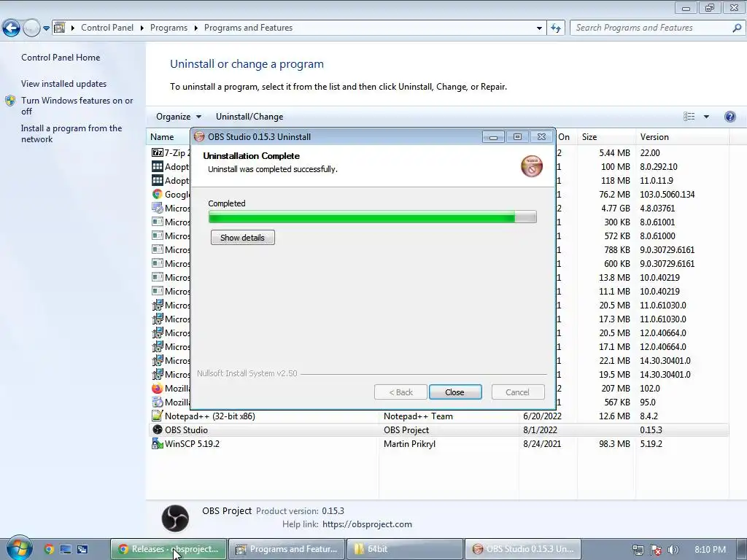The width and height of the screenshot is (747, 560).
Task: Click the uninstall progress bar
Action: (x=373, y=217)
